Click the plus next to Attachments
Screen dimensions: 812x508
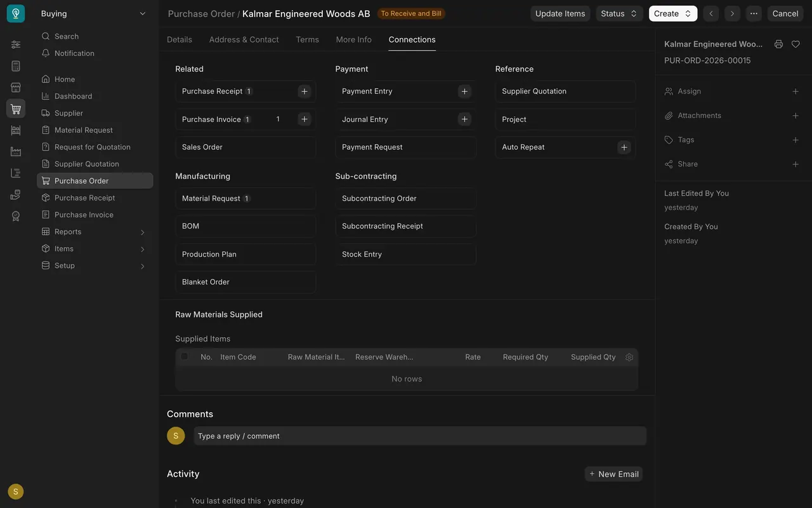[796, 116]
